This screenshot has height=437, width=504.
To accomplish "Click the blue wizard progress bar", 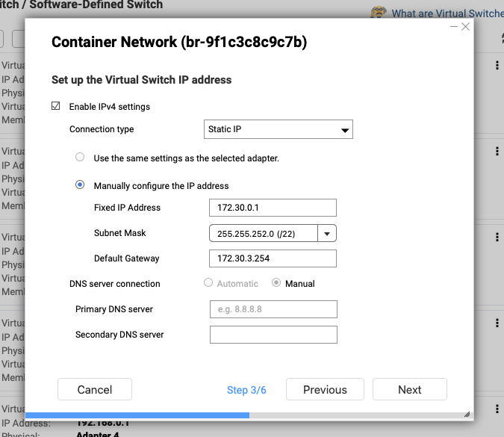I will (x=137, y=414).
